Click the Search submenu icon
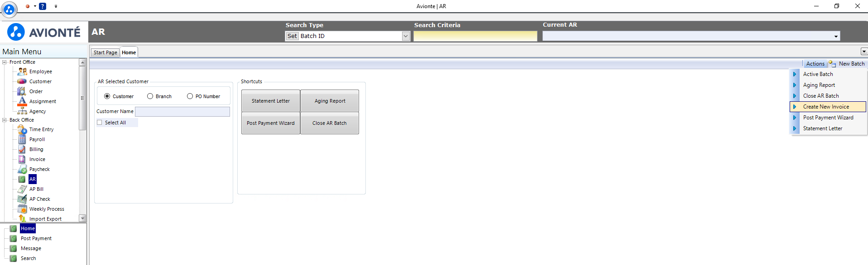868x265 pixels. 14,259
